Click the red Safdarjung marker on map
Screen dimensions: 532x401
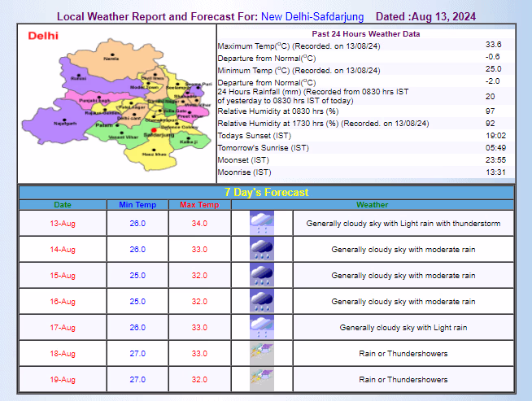[154, 129]
